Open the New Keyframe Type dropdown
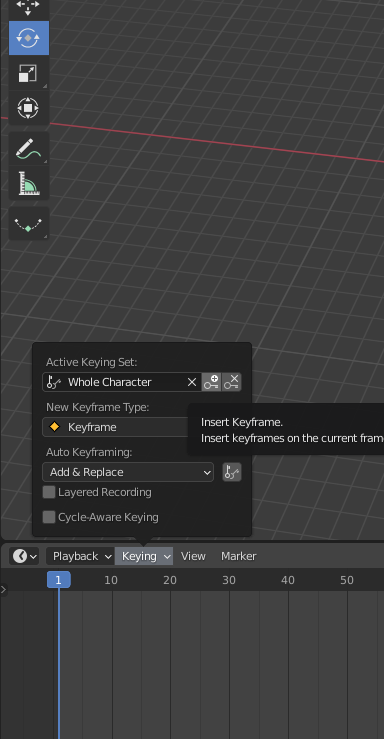The width and height of the screenshot is (384, 739). (x=115, y=427)
